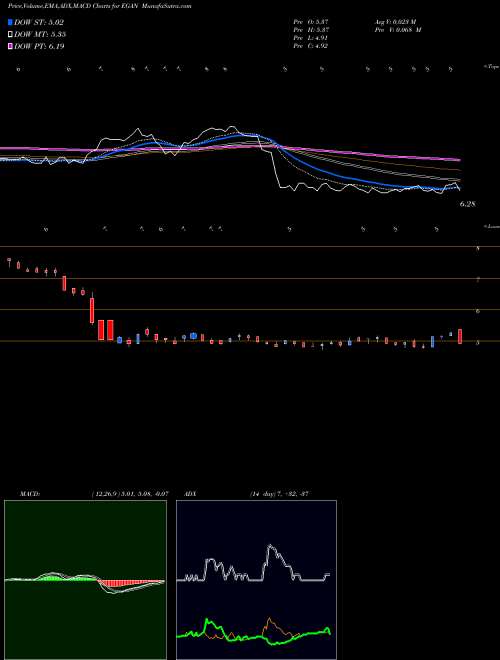Viewport: 500px width, 660px height.
Task: Click the large red candlestick at far right
Action: point(460,336)
